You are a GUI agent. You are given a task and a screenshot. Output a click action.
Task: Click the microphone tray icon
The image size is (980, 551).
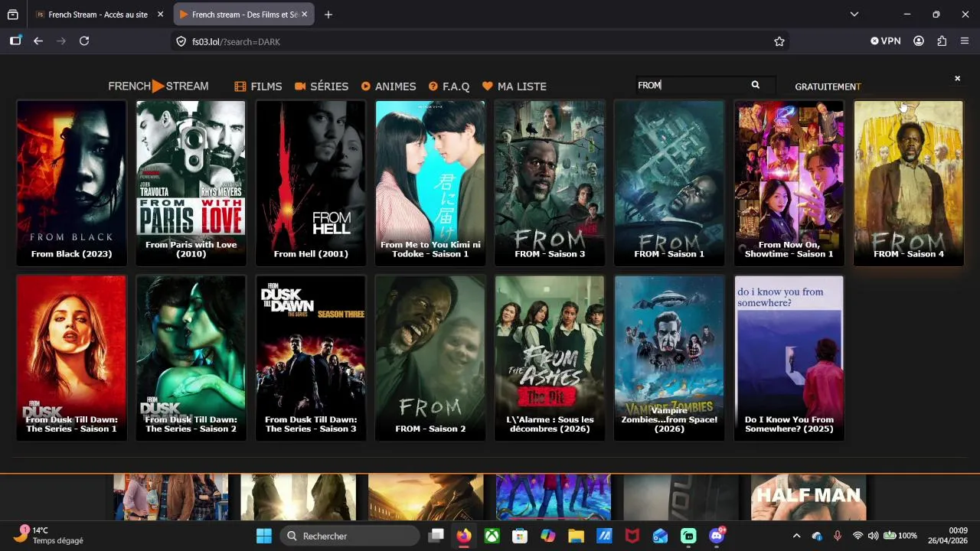tap(838, 536)
